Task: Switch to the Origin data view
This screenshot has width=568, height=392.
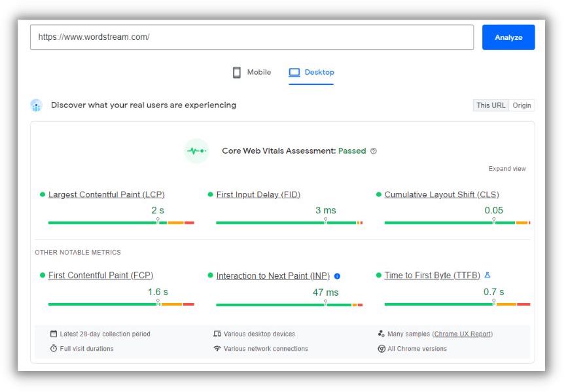Action: 522,105
